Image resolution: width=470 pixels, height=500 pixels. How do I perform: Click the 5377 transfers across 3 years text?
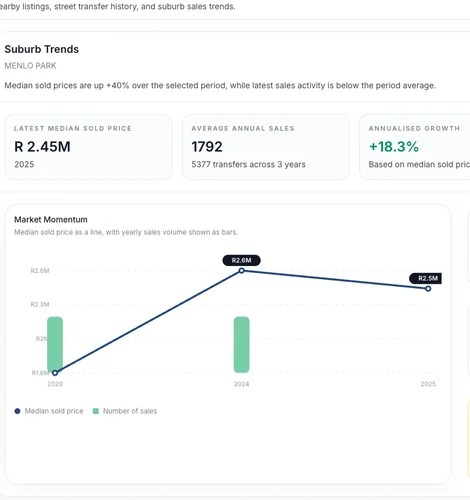pos(248,164)
